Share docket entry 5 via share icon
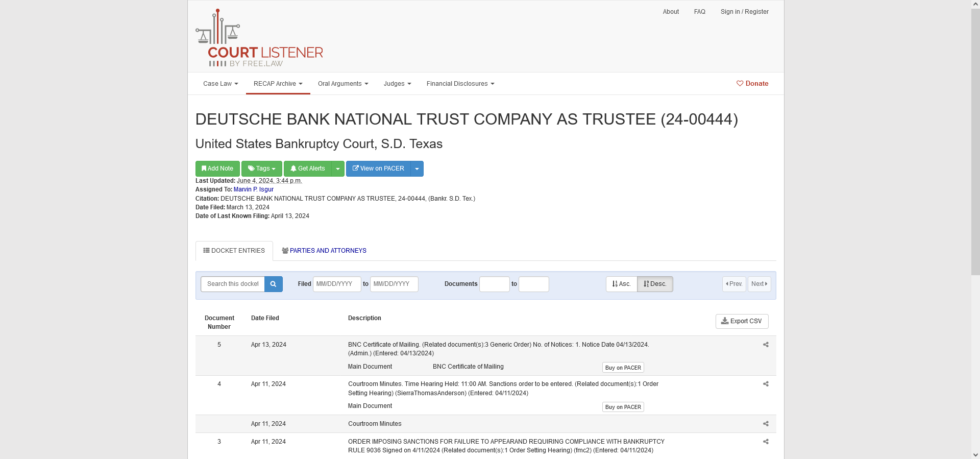 click(x=766, y=345)
